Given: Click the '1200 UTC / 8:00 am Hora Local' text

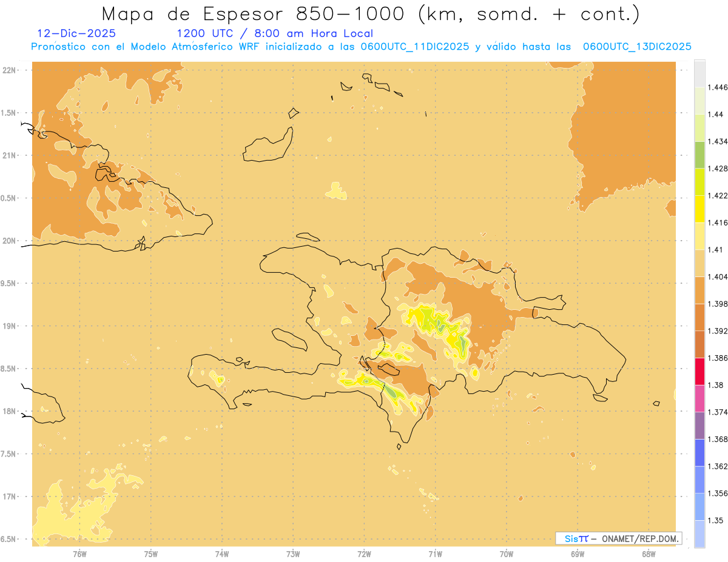Looking at the screenshot, I should (275, 34).
